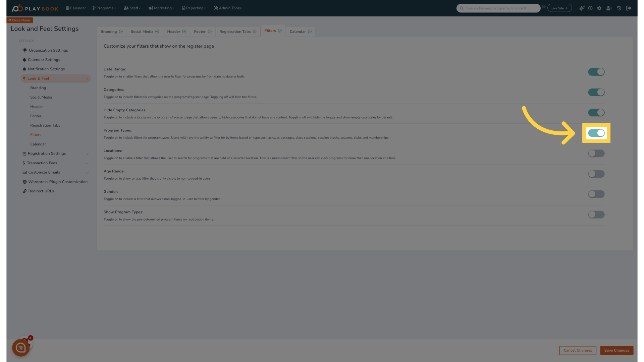Open the Calendar menu item
This screenshot has height=362, width=644.
(38, 144)
